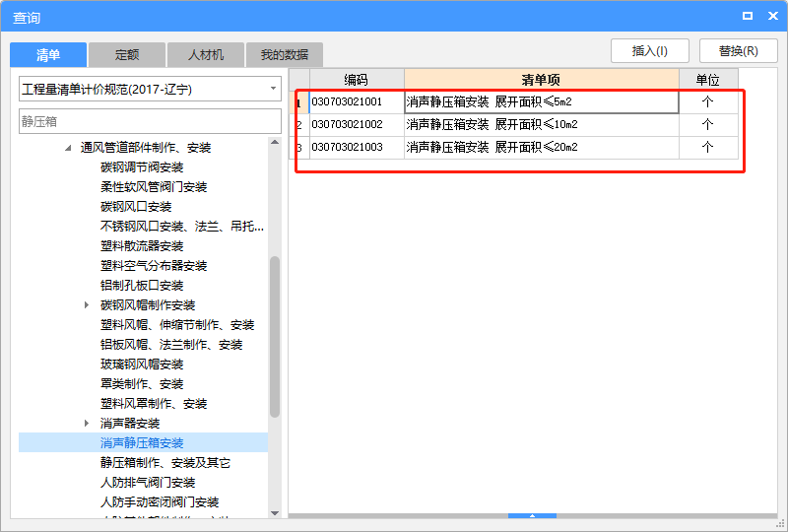Collapse 通风管道部件制作、安装 node
788x532 pixels.
coord(68,148)
